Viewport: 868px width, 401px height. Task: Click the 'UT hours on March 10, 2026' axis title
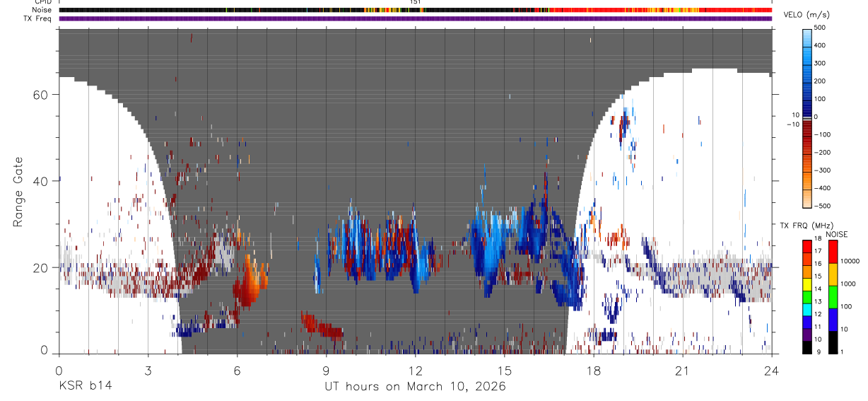(x=415, y=386)
